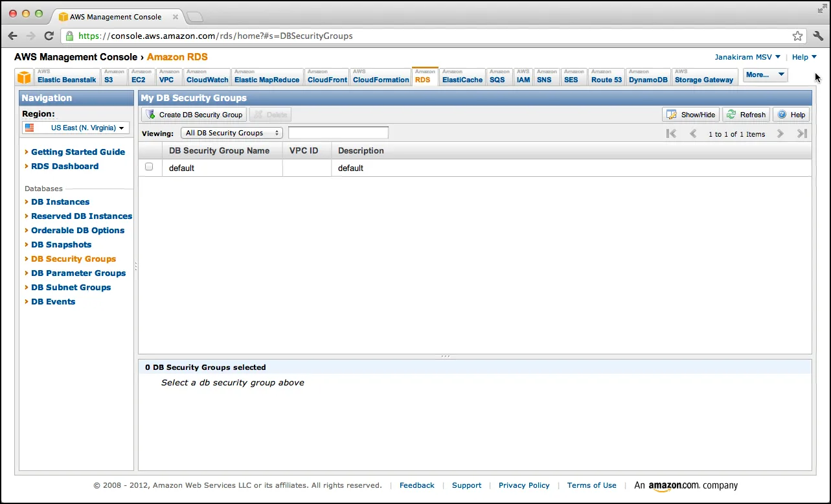Expand the More services dropdown
This screenshot has height=504, width=831.
pos(765,75)
